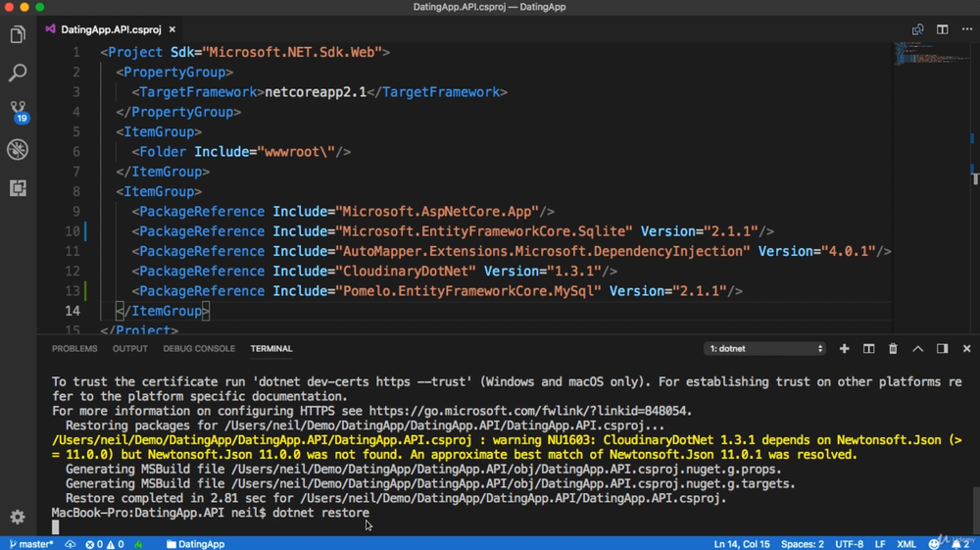The height and width of the screenshot is (550, 980).
Task: Open the '1: dotnet' terminal selector dropdown
Action: [x=764, y=349]
